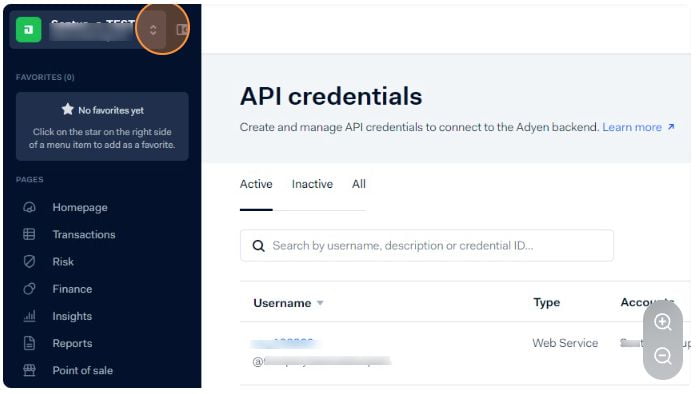This screenshot has width=700, height=394.
Task: Click the PAGES section label
Action: (x=29, y=179)
